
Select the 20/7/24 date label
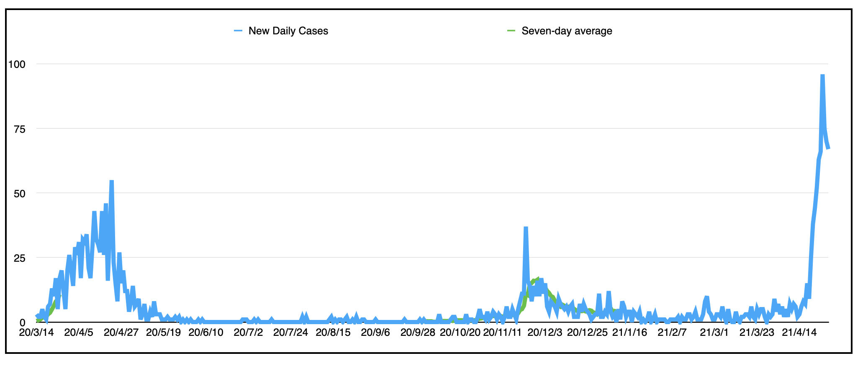[290, 333]
